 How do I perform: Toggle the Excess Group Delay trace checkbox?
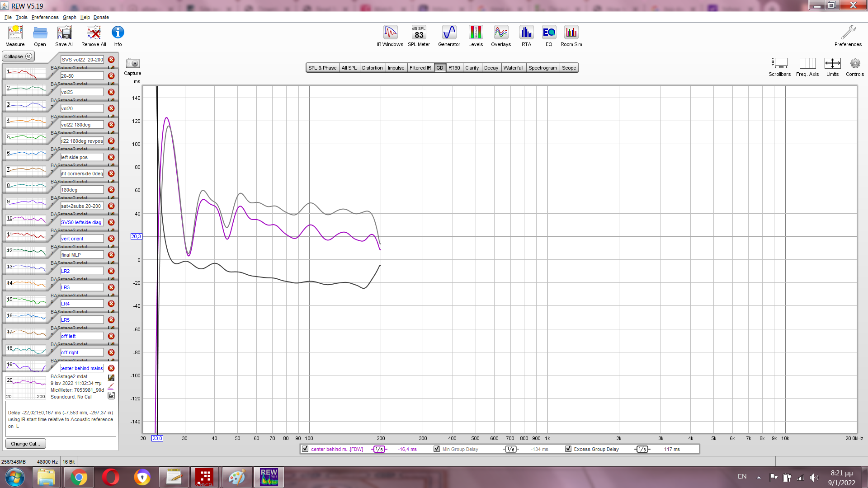click(x=568, y=449)
